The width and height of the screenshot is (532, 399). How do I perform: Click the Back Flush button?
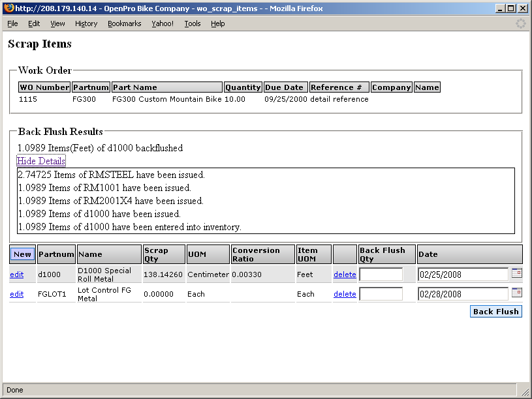click(495, 312)
